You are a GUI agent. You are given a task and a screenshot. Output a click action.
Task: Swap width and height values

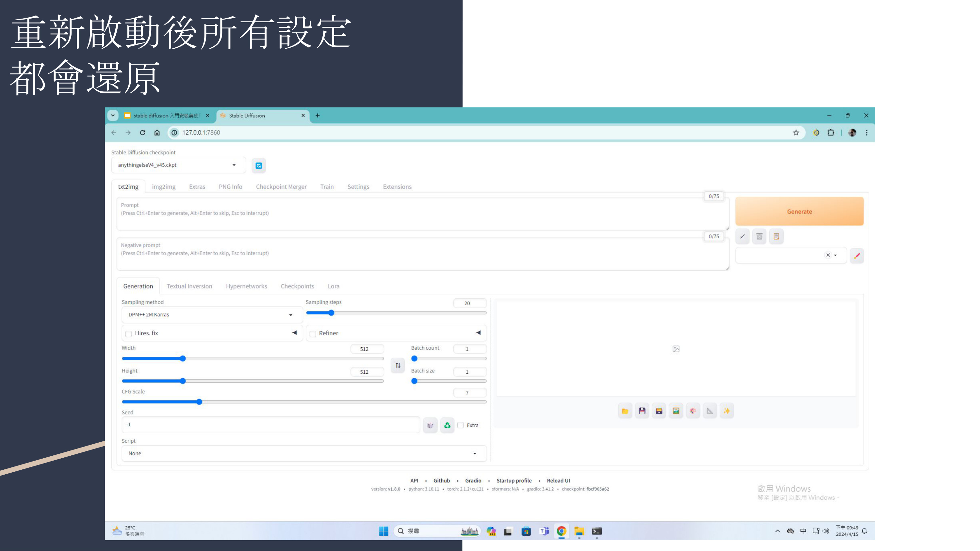398,365
